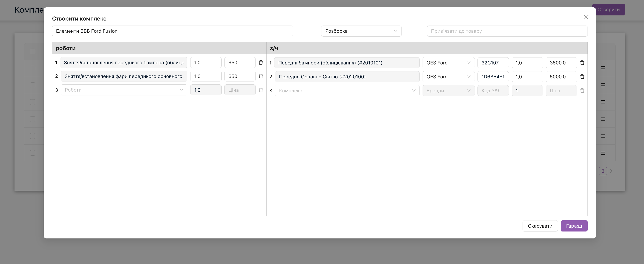
Task: Delete first work row with trash icon
Action: pos(261,63)
